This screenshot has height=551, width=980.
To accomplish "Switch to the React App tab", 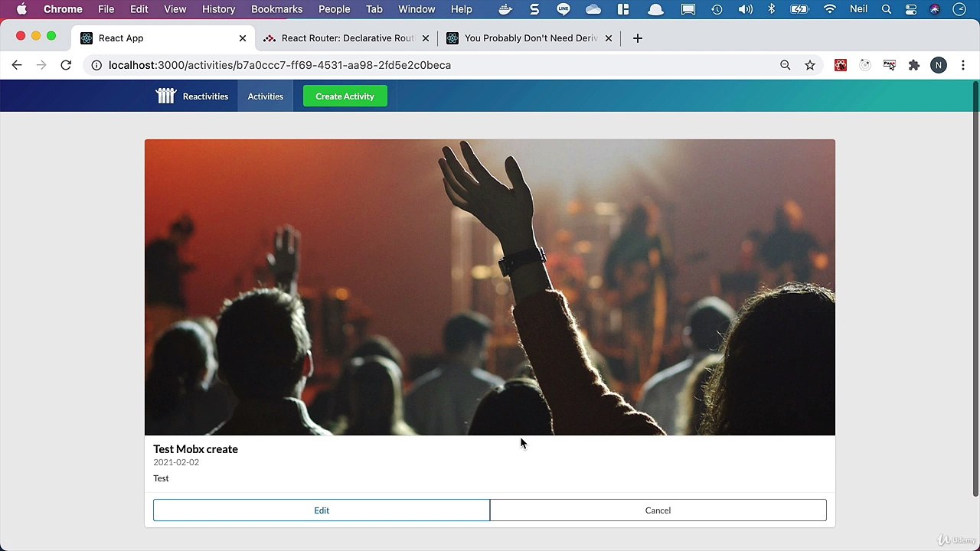I will pos(164,38).
